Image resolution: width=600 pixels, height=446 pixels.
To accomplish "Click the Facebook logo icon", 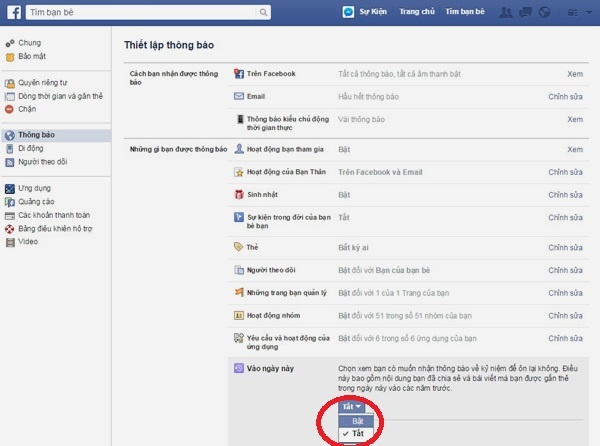I will 14,12.
